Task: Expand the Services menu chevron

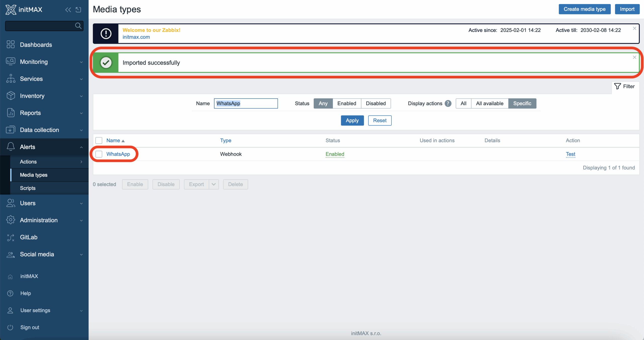Action: click(81, 79)
